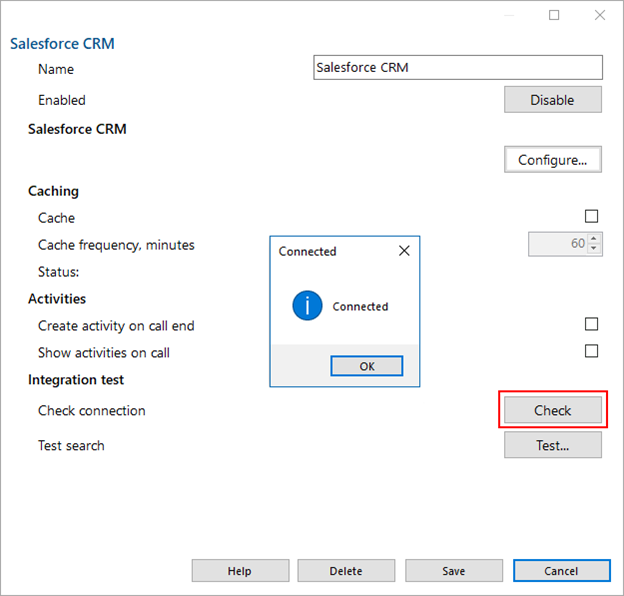624x596 pixels.
Task: Click the bold Salesforce CRM section heading
Action: (x=77, y=129)
